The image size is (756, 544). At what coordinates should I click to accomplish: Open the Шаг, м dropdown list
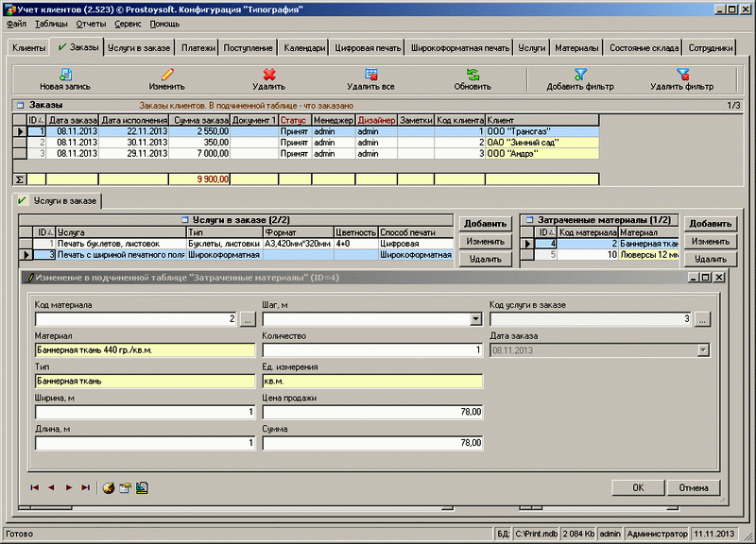point(475,320)
